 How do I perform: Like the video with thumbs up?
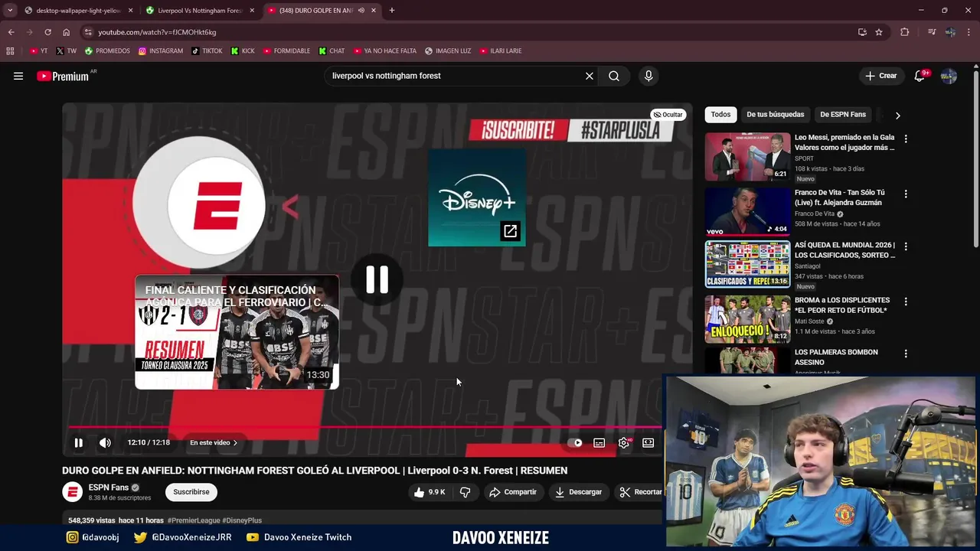click(x=430, y=492)
